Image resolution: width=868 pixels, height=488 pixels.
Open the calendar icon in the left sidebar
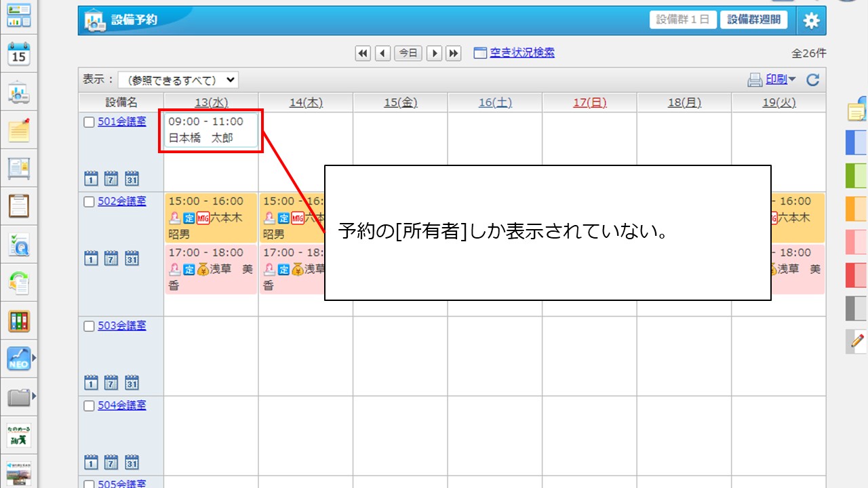(x=19, y=54)
